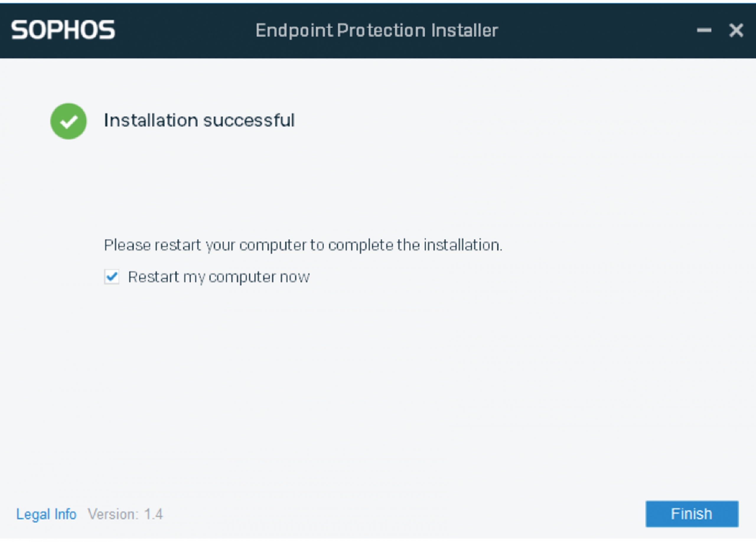Image resolution: width=756 pixels, height=542 pixels.
Task: Click the '1.4' version number
Action: [x=153, y=514]
